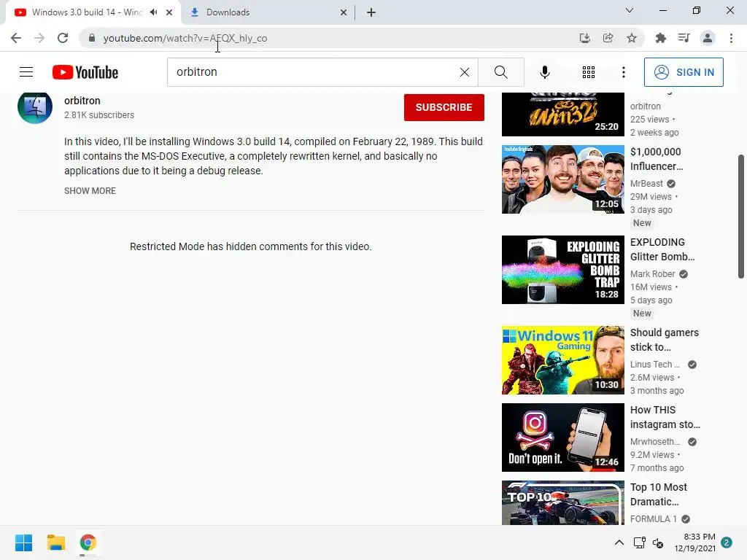Open the Win32 video thumbnail
Image resolution: width=747 pixels, height=560 pixels.
point(562,114)
